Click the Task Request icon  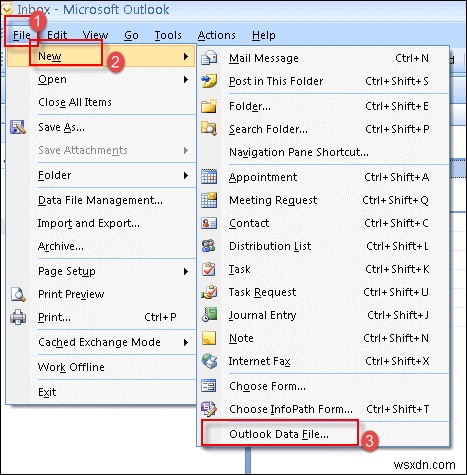tap(209, 292)
